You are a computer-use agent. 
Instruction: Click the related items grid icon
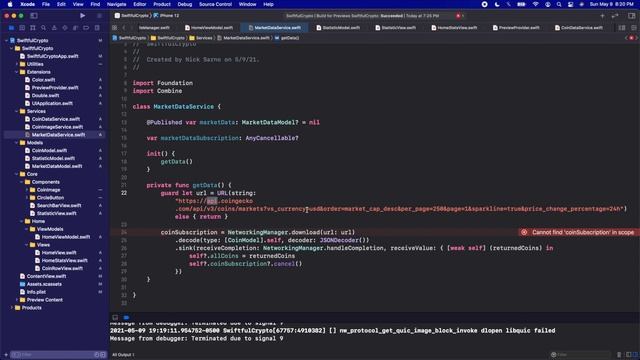115,28
